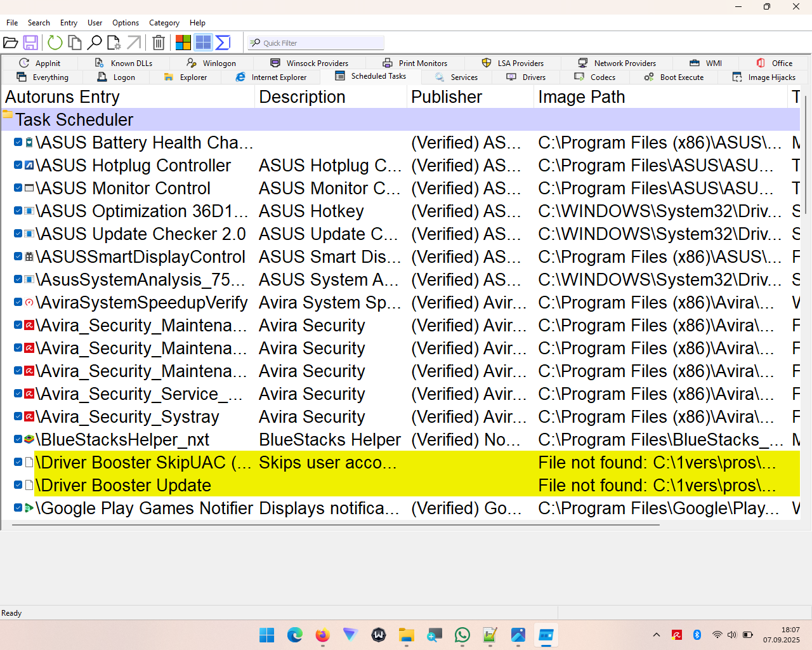Switch to the Boot Execute tab
812x650 pixels.
tap(674, 77)
